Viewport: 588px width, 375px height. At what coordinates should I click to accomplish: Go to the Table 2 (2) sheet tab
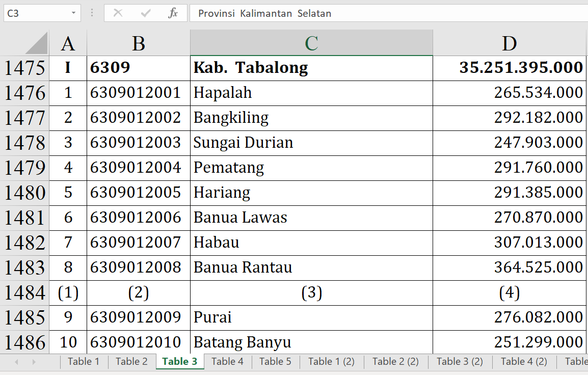[x=395, y=362]
